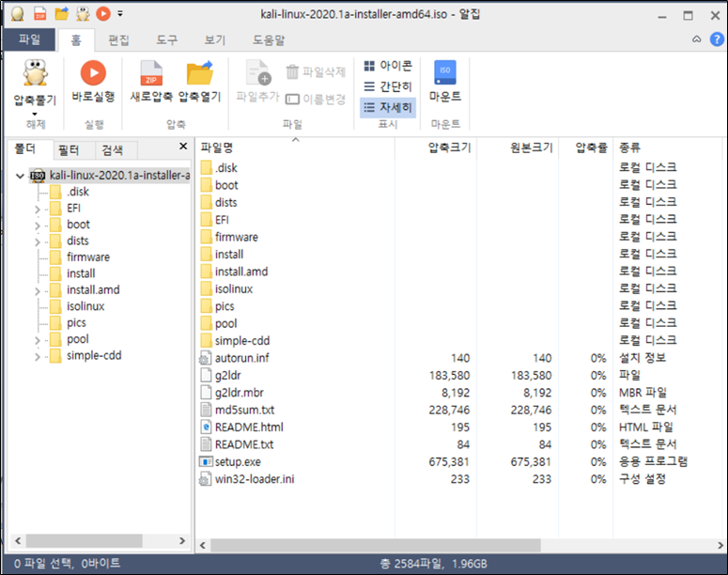Open the help question mark icon

(717, 39)
